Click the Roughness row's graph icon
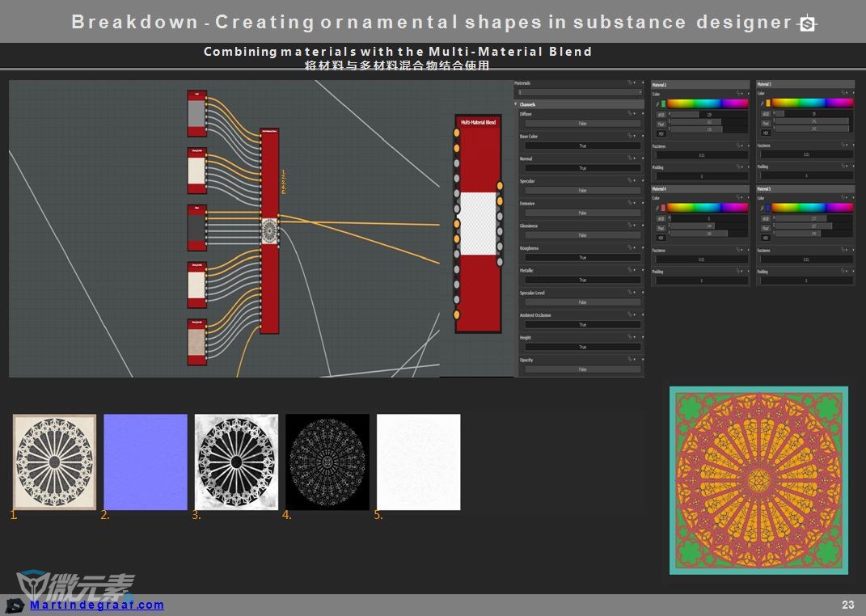Screen dimensions: 866x616 [630, 248]
